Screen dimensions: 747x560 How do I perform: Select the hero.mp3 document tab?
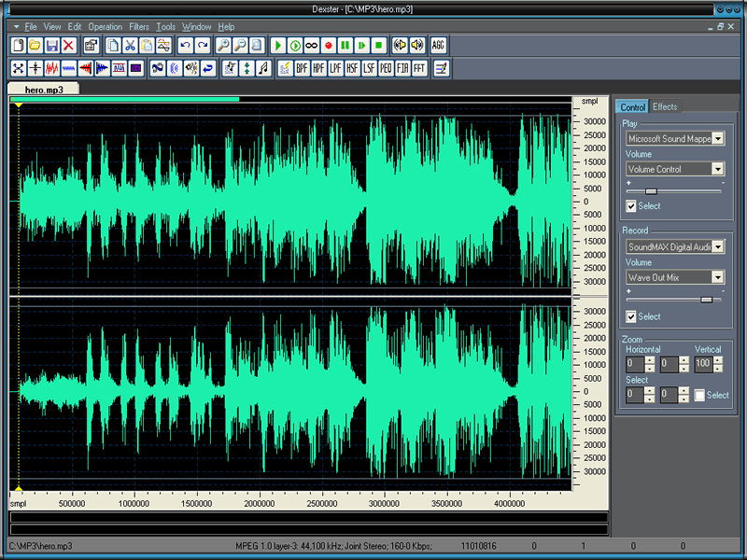click(43, 89)
